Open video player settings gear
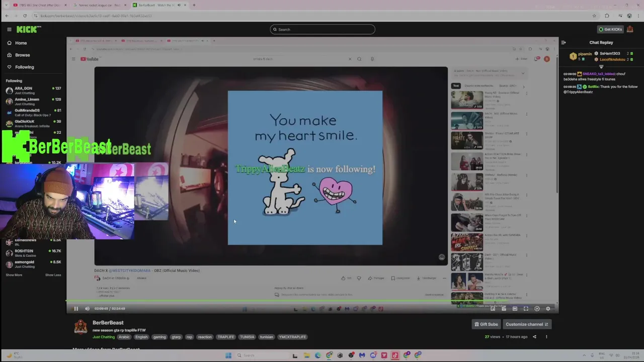644x362 pixels. [548, 309]
